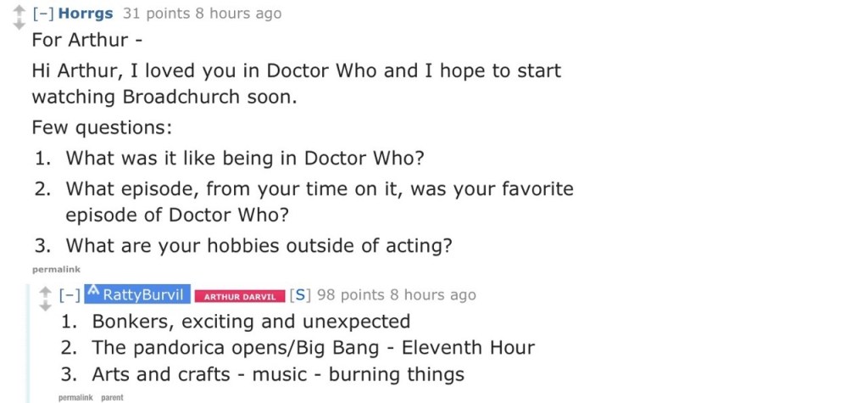
Task: Upvote RattyBurvil's reply
Action: [45, 291]
